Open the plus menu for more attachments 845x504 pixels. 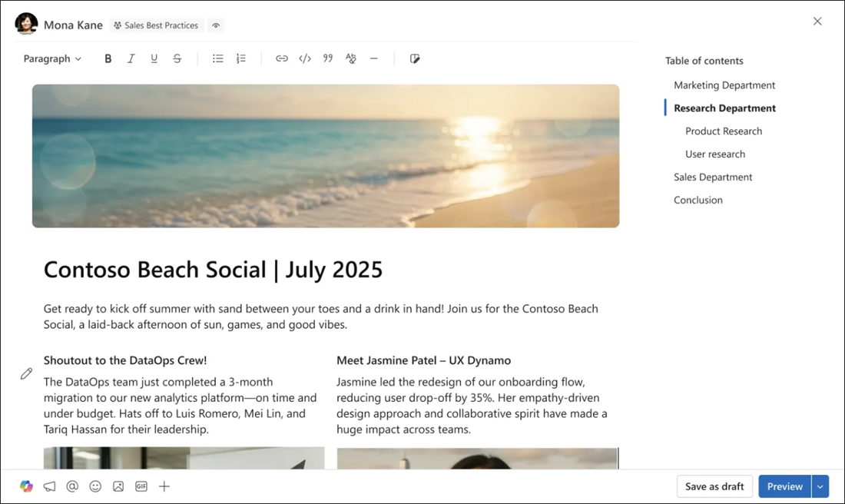click(164, 486)
